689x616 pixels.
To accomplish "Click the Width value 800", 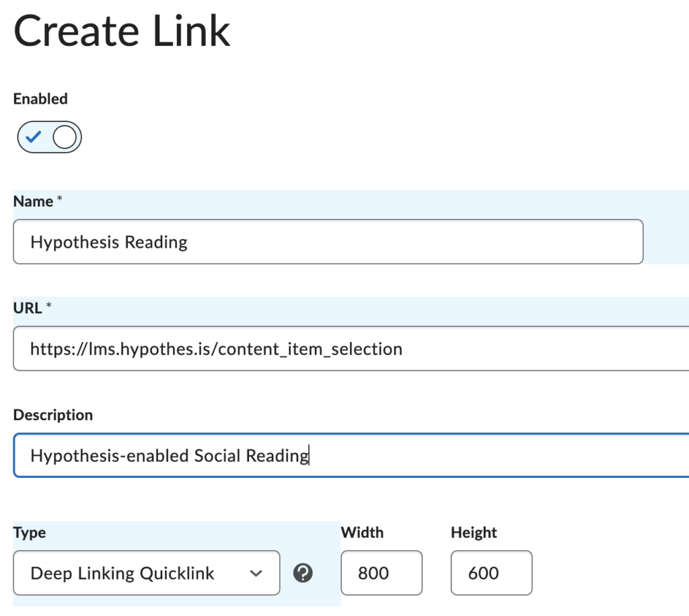I will [382, 573].
